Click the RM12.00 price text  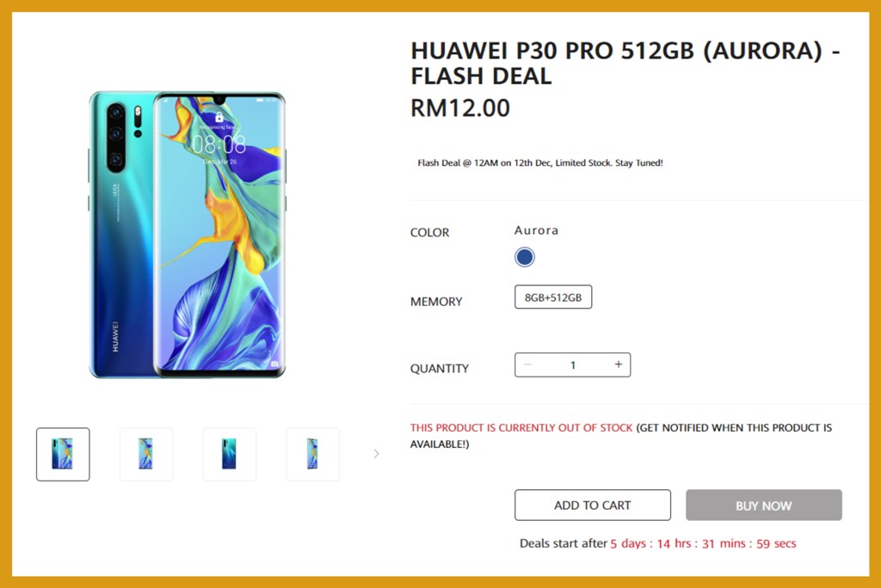click(x=460, y=107)
